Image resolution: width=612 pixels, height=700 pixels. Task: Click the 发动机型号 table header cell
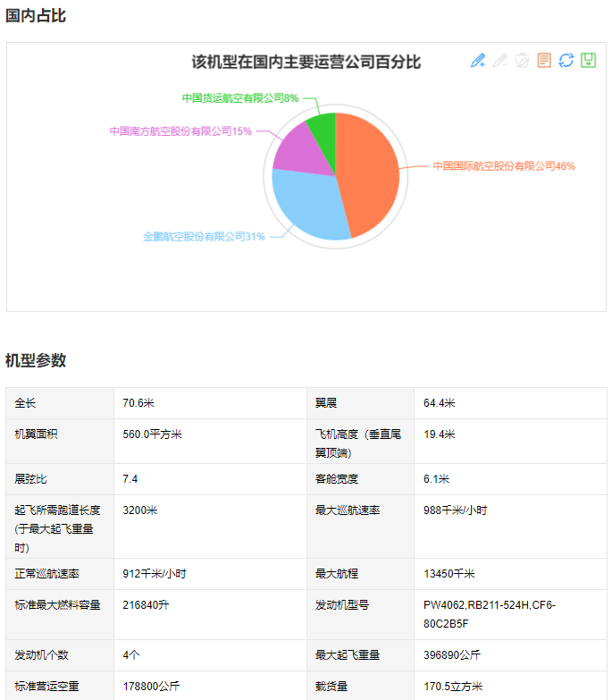(360, 614)
